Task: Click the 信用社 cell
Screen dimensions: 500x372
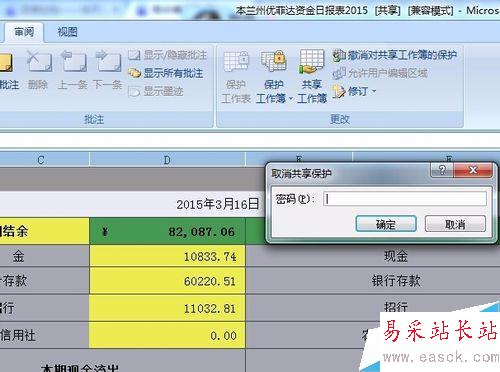Action: tap(44, 335)
